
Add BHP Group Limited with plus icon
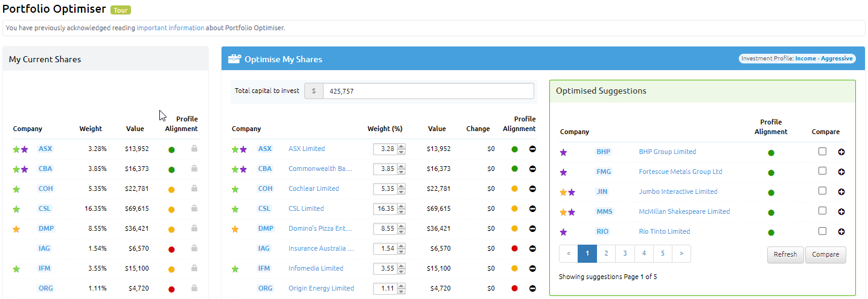pyautogui.click(x=841, y=152)
